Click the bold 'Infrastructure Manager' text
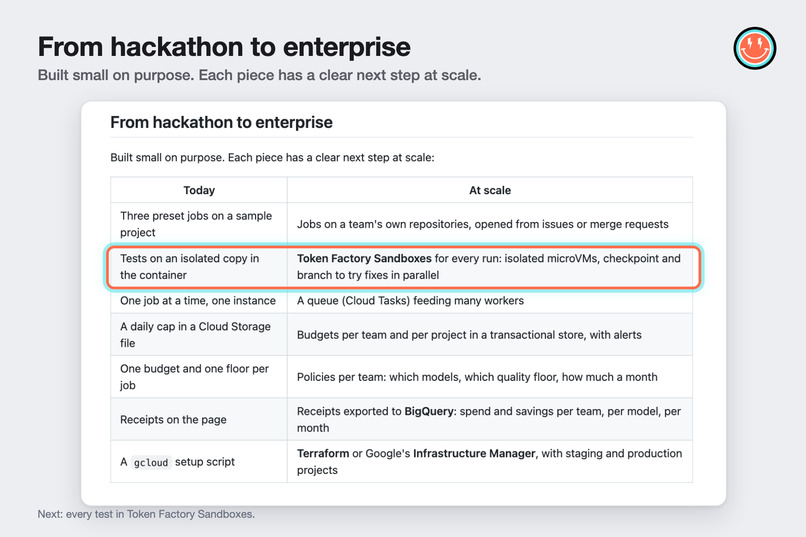The width and height of the screenshot is (806, 537). 474,453
